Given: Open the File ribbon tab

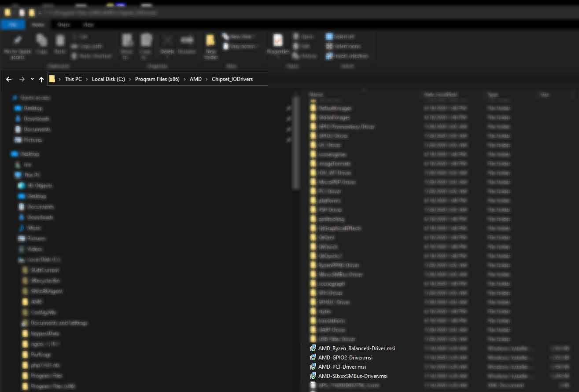Looking at the screenshot, I should 13,25.
